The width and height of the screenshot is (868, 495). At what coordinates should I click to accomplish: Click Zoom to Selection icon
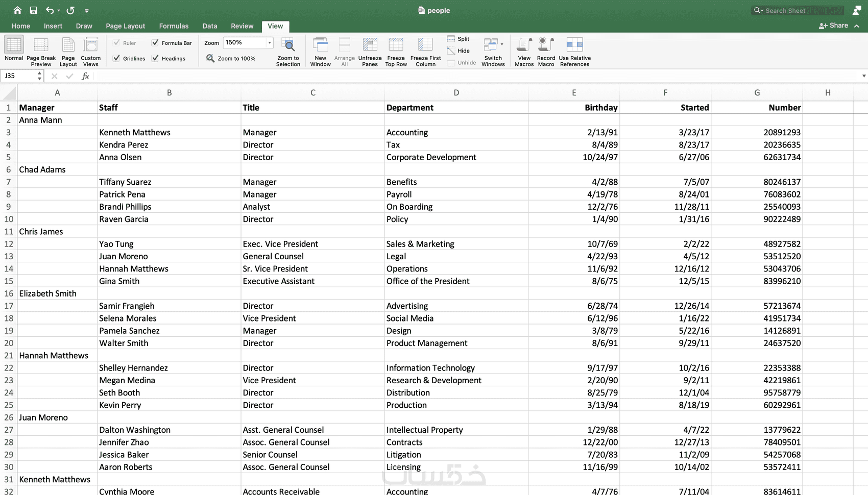click(x=288, y=52)
